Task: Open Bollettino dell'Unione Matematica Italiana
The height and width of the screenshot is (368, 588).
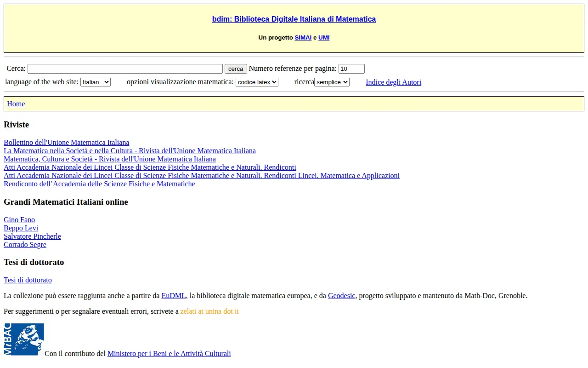Action: coord(67,143)
